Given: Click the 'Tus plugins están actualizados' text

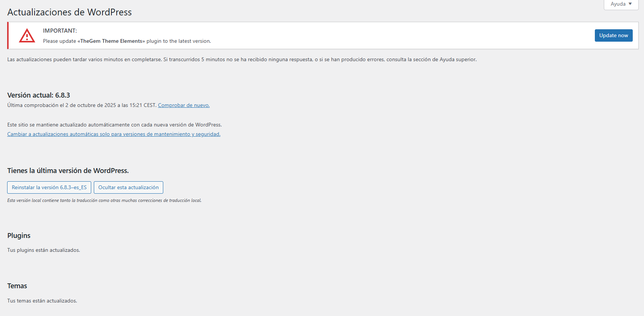Looking at the screenshot, I should 44,250.
